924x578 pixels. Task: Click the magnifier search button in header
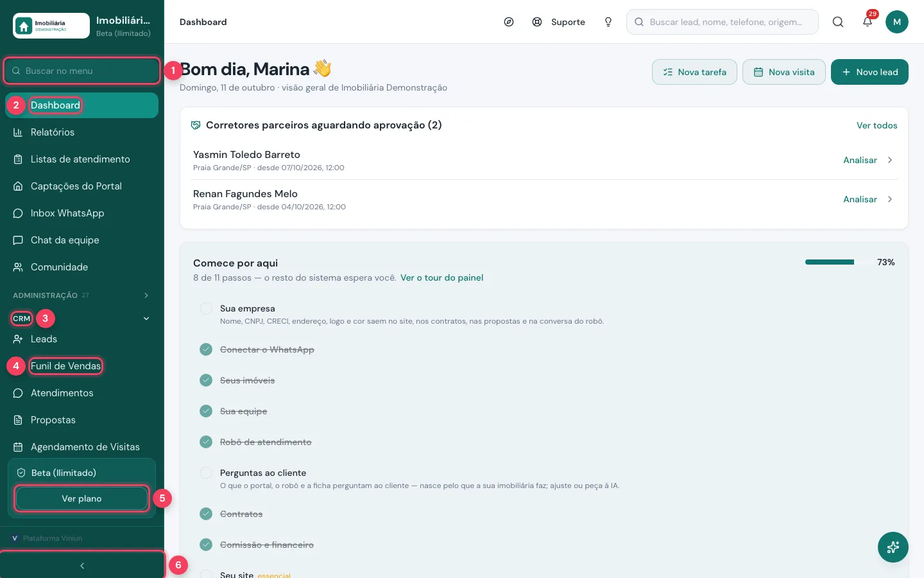coord(838,22)
